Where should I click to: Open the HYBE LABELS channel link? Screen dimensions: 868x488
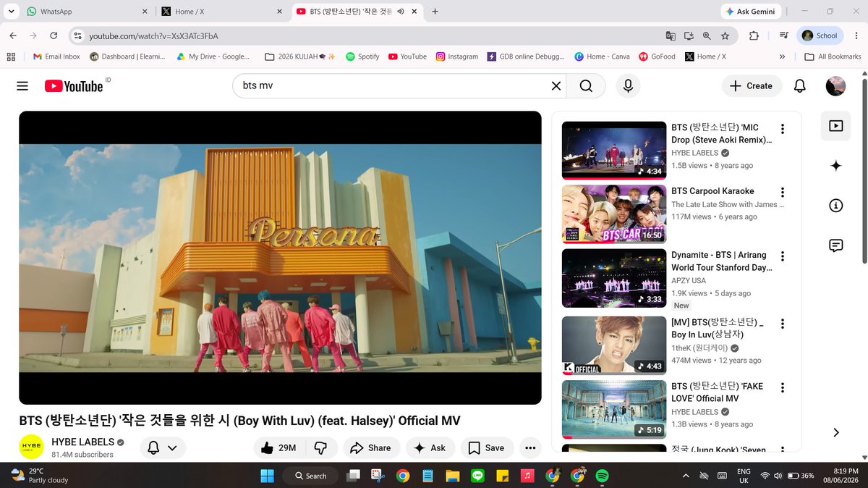[x=82, y=442]
